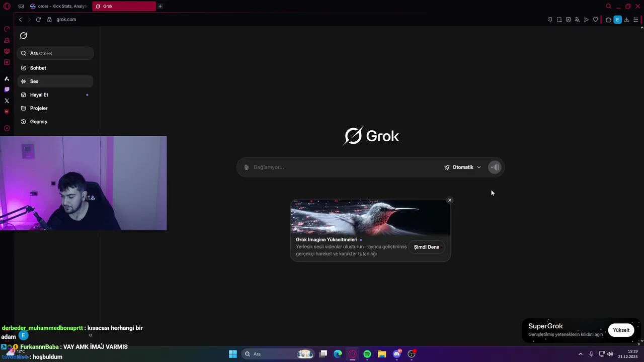Open Twitch in Opera sidebar
This screenshot has width=644, height=362.
[7, 89]
